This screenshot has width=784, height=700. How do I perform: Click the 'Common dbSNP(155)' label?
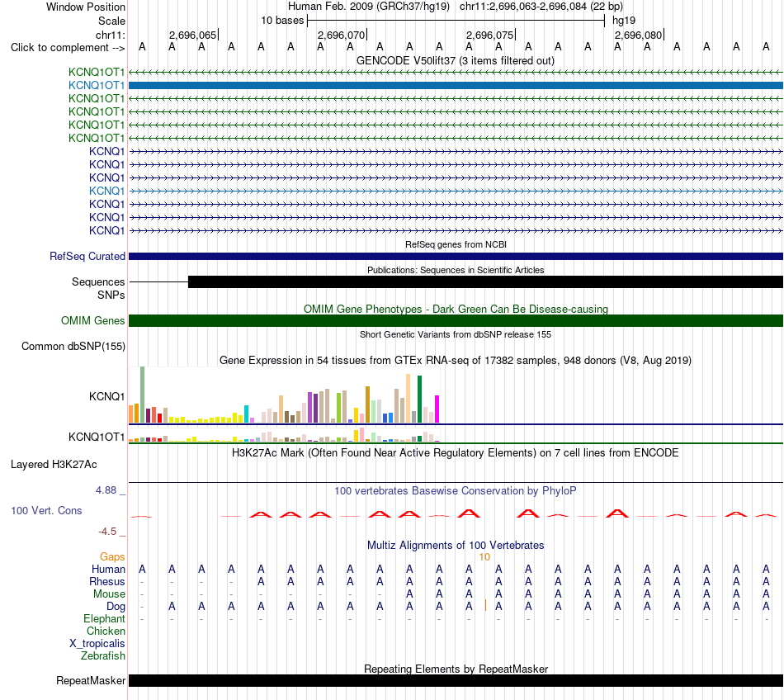73,347
